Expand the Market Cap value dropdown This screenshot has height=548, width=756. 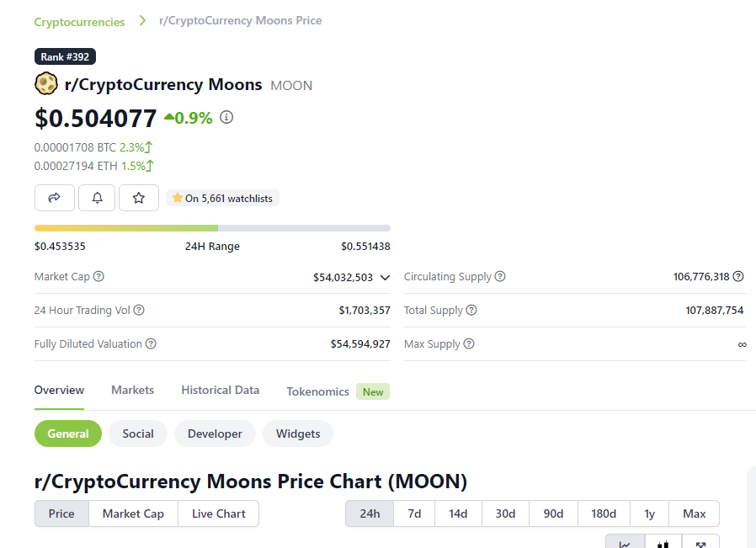pyautogui.click(x=385, y=276)
